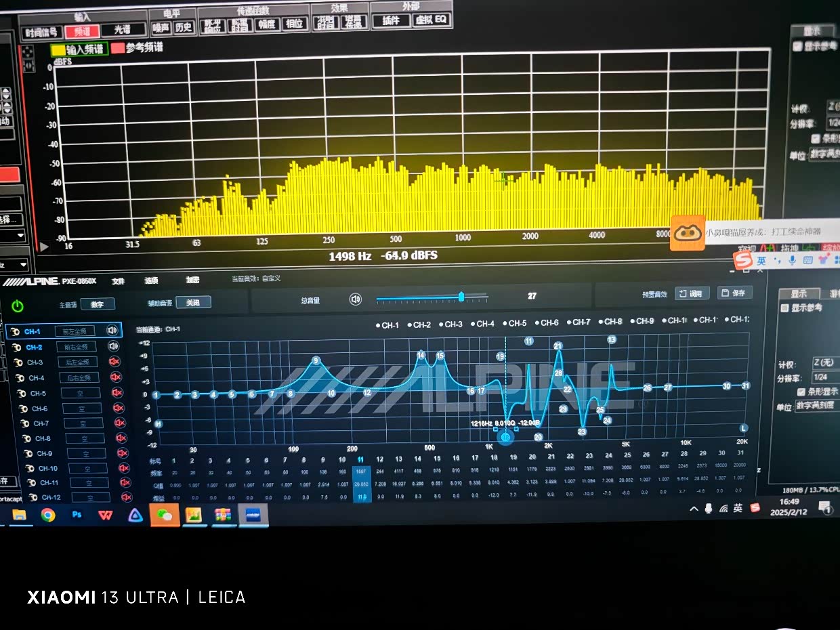840x630 pixels.
Task: Click the low-pass L handle on EQ graph
Action: (x=743, y=428)
